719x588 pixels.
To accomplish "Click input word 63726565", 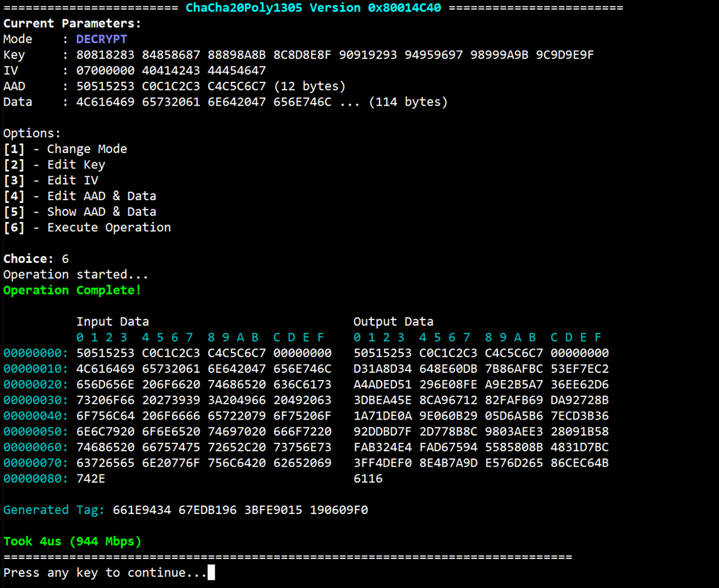I will tap(105, 463).
